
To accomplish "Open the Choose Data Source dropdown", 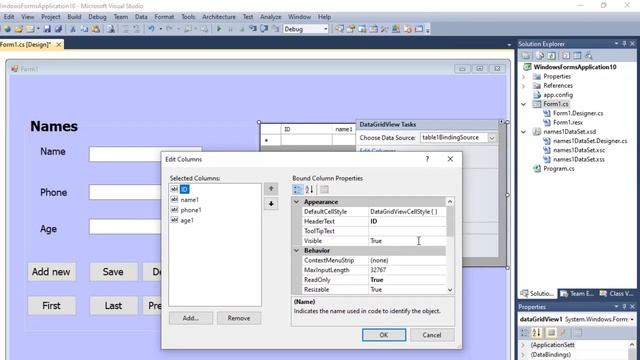I will pyautogui.click(x=492, y=138).
